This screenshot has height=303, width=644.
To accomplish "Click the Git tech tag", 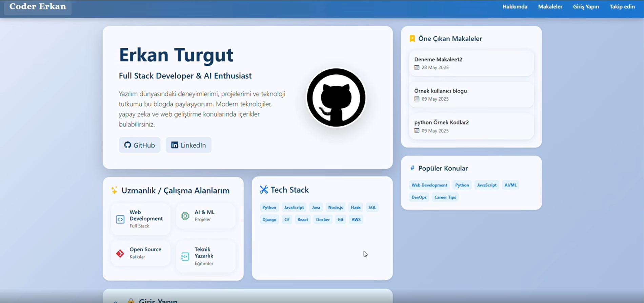I will 340,219.
